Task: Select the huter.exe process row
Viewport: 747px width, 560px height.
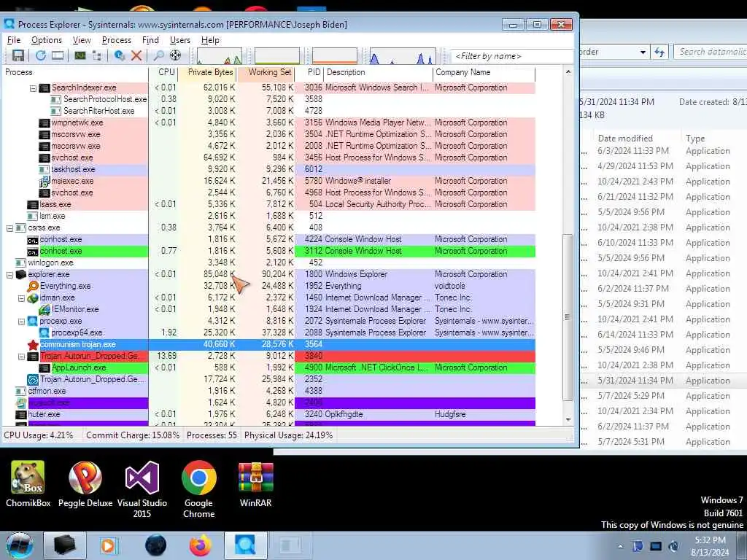Action: point(269,414)
